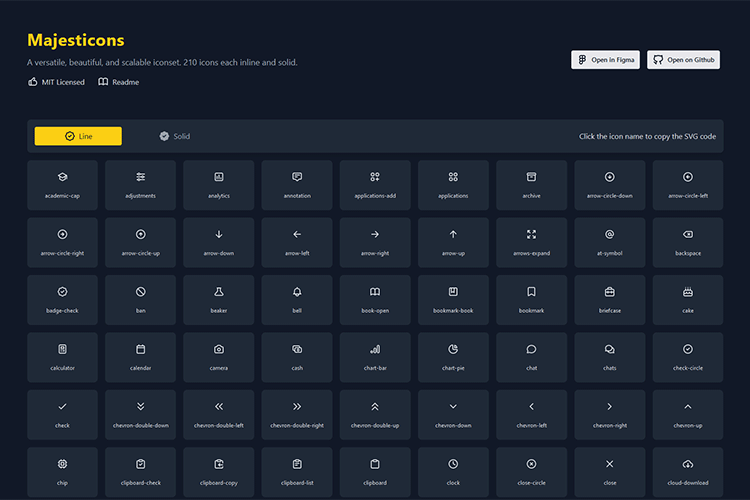Select the cake icon tile
Image resolution: width=750 pixels, height=500 pixels.
coord(687,299)
